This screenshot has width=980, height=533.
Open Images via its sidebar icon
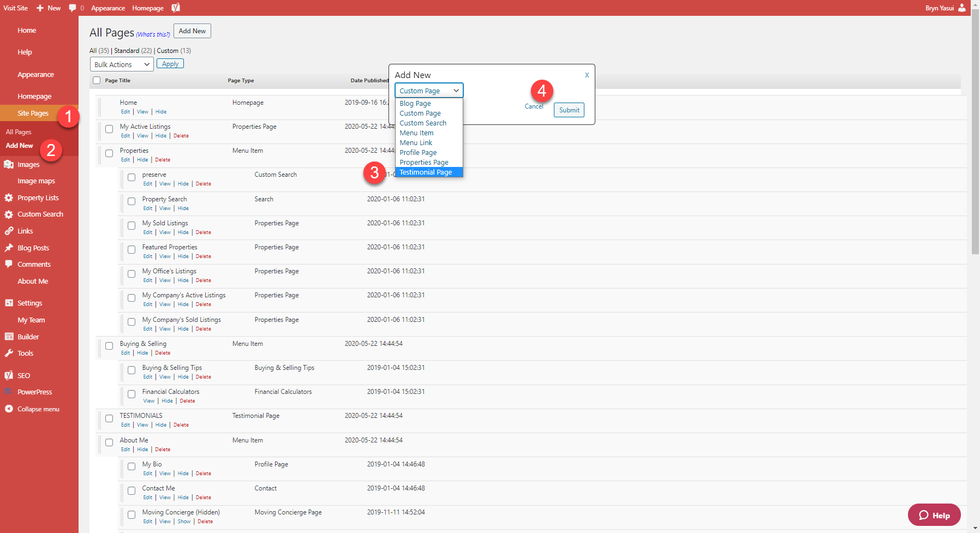[9, 164]
